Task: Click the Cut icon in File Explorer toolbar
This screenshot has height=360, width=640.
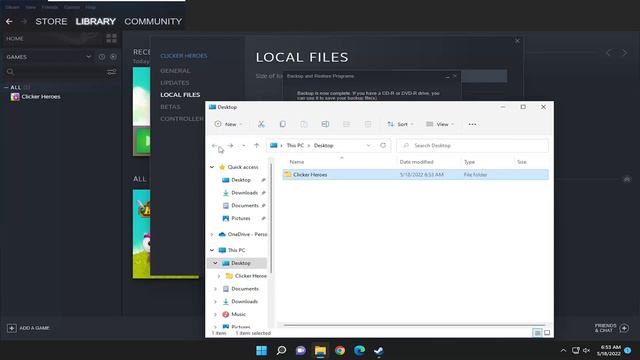Action: (x=261, y=124)
